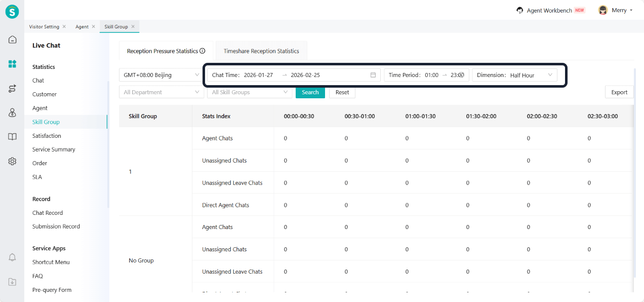Open the calendar icon in Chat Time field

[x=373, y=75]
